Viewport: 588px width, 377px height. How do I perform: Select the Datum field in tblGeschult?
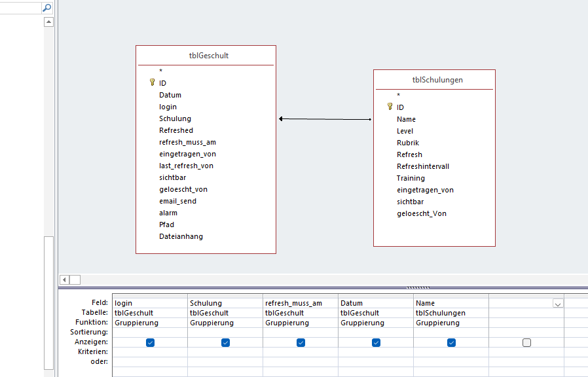[170, 95]
